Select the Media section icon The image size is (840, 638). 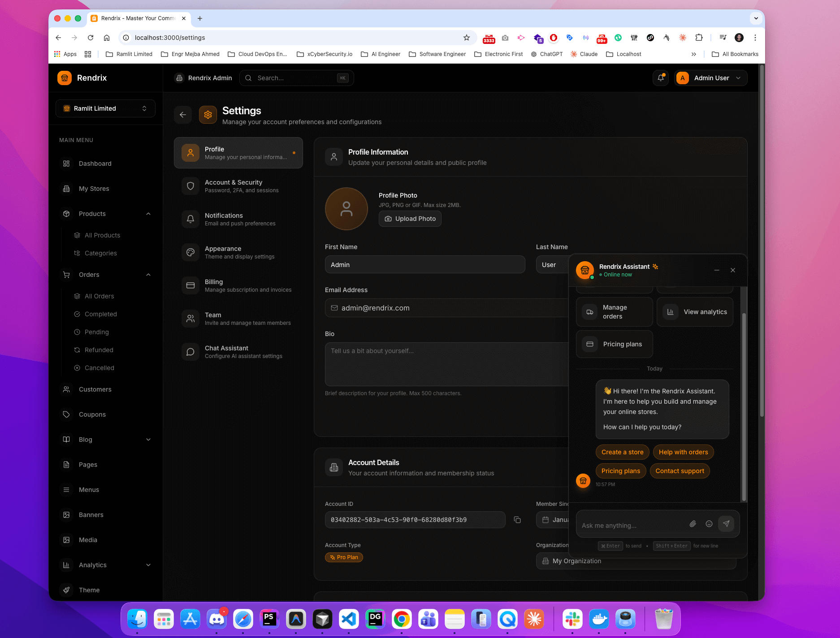coord(66,540)
